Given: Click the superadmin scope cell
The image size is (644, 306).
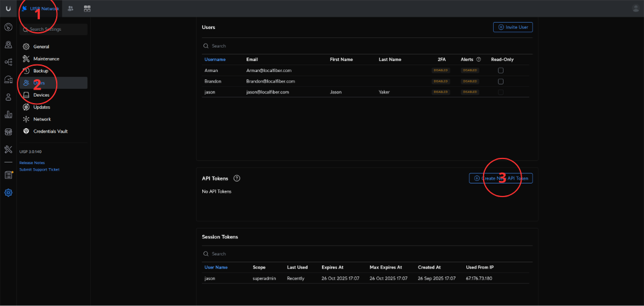Looking at the screenshot, I should click(x=264, y=278).
